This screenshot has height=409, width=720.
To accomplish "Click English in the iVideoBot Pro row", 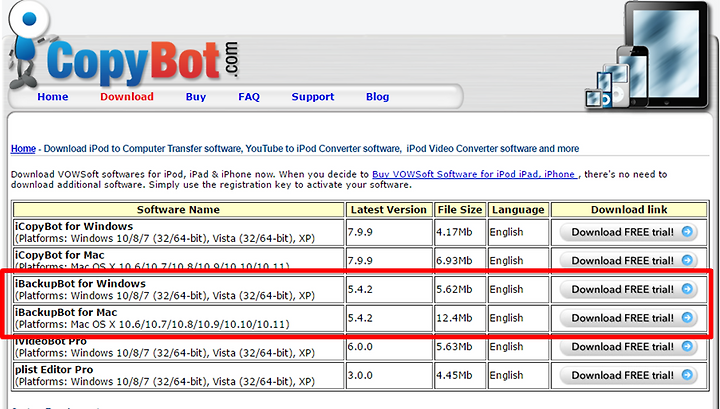I will [506, 347].
